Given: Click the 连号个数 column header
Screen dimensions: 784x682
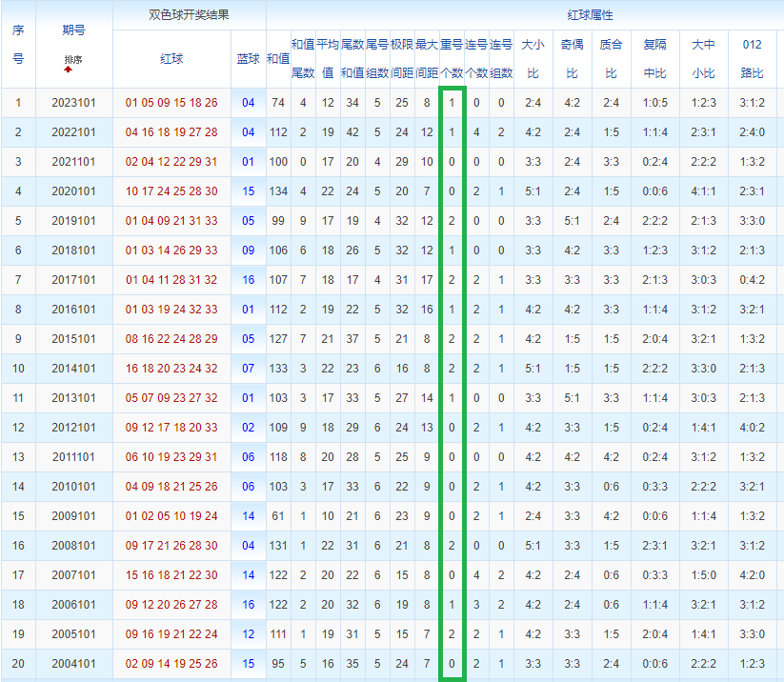Looking at the screenshot, I should coord(476,59).
